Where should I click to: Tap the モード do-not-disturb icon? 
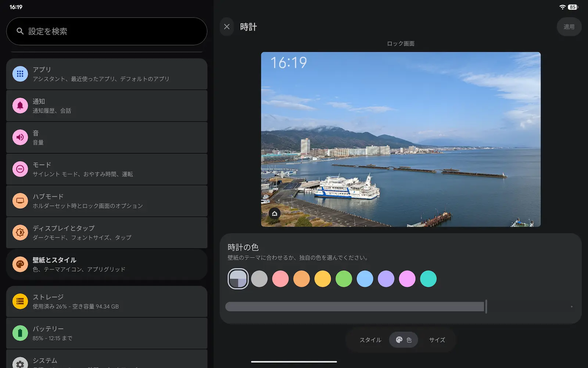(x=20, y=169)
